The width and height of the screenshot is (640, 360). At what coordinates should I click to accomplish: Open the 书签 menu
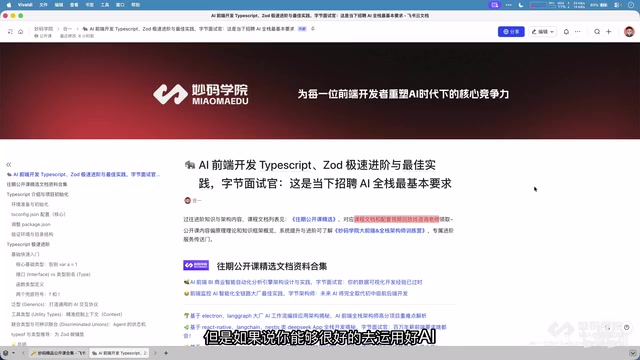pos(89,5)
